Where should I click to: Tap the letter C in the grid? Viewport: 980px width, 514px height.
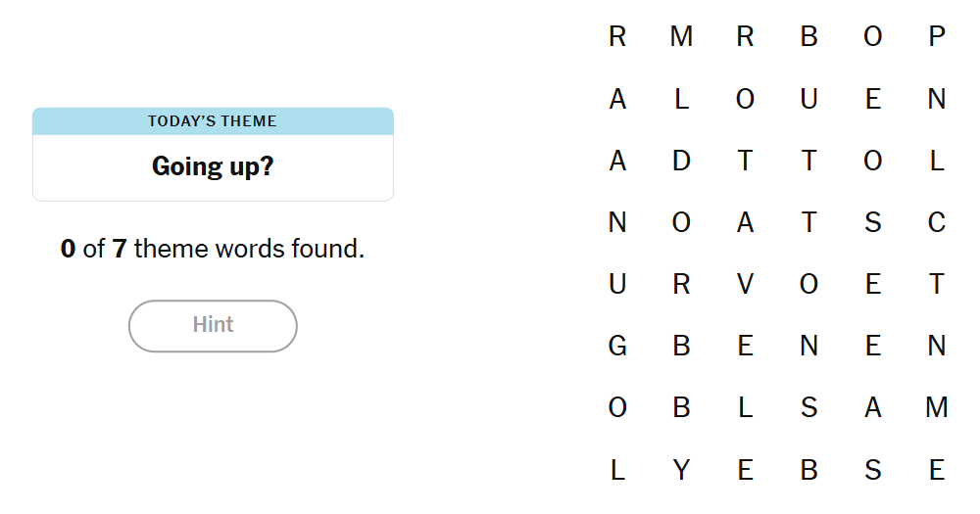tap(937, 223)
